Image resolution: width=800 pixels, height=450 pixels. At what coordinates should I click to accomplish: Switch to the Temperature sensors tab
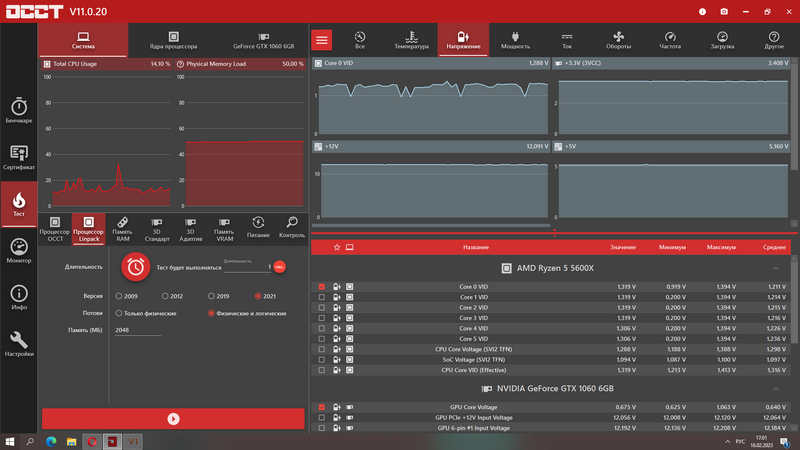(x=411, y=40)
